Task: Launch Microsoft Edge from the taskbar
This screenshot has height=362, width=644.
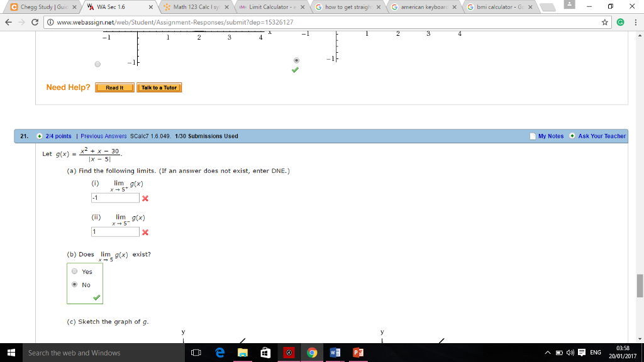Action: 219,353
